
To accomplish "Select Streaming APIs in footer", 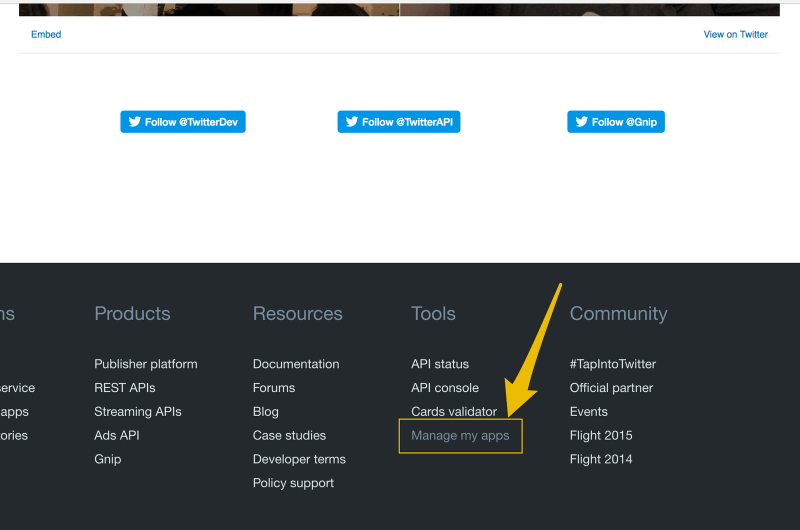I will click(x=138, y=412).
